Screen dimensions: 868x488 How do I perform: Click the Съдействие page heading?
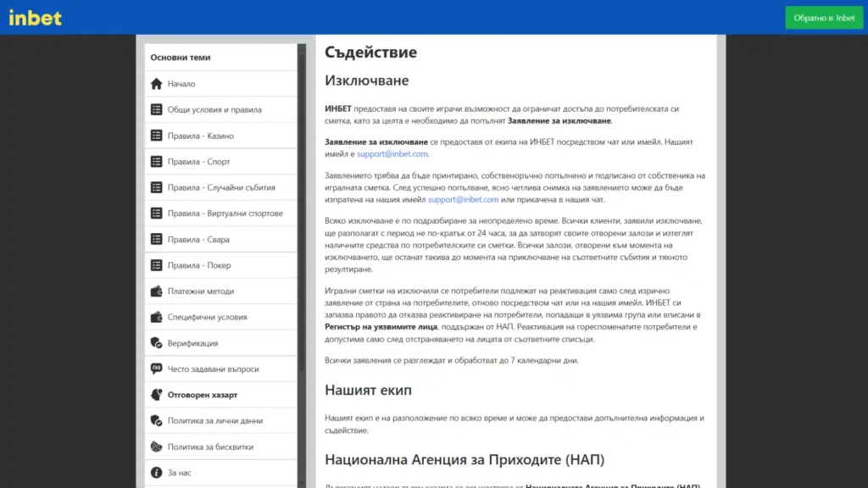(x=370, y=52)
